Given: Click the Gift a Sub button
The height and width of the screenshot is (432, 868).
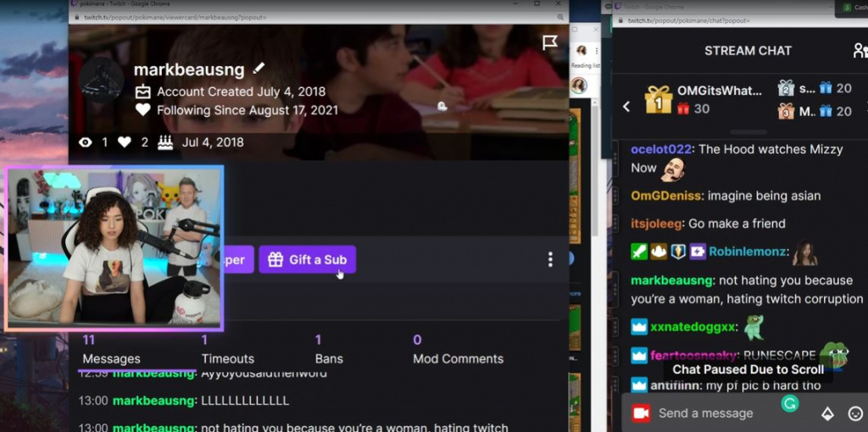Looking at the screenshot, I should pos(307,260).
